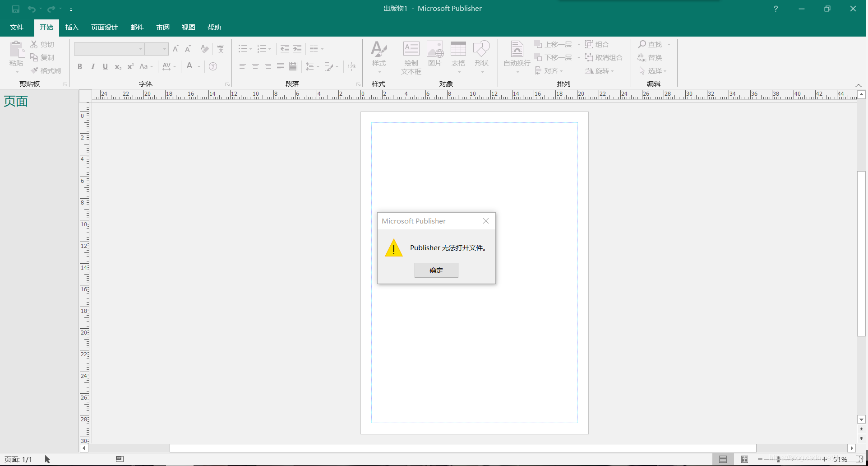This screenshot has width=868, height=466.
Task: Click the 复制 copy button
Action: tap(42, 57)
